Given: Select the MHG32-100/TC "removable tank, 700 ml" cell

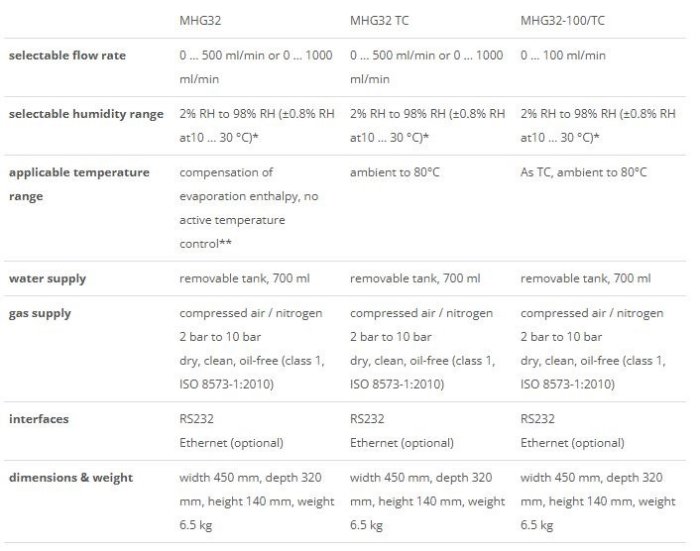Looking at the screenshot, I should coord(586,278).
